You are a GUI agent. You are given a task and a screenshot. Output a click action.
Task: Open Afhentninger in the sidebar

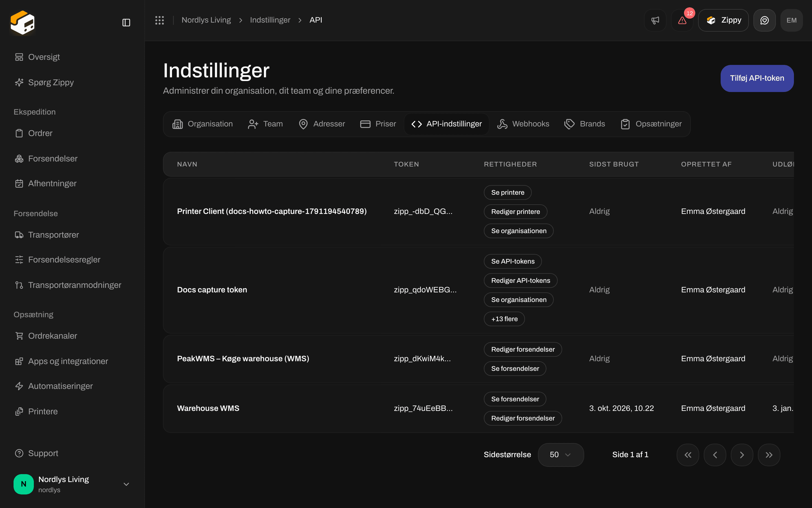tap(72, 183)
